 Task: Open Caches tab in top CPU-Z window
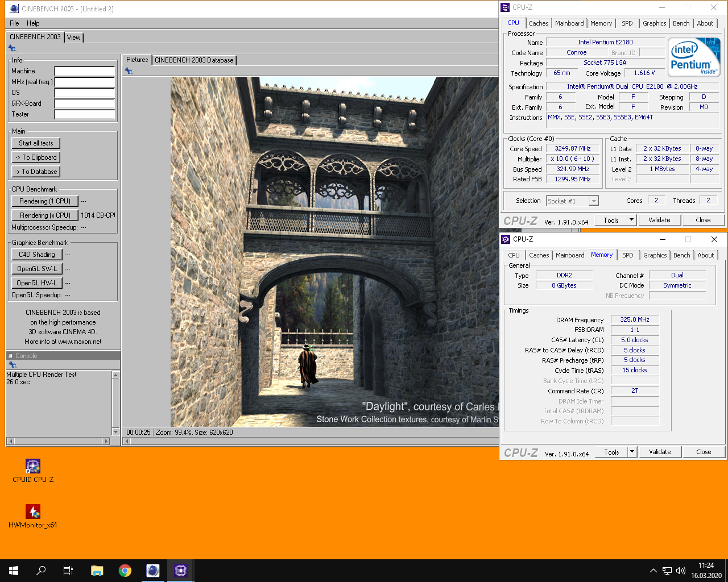point(539,23)
